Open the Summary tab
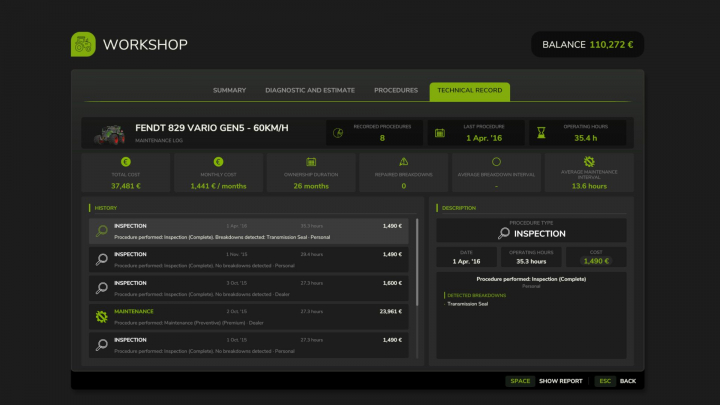720x405 pixels. tap(230, 90)
